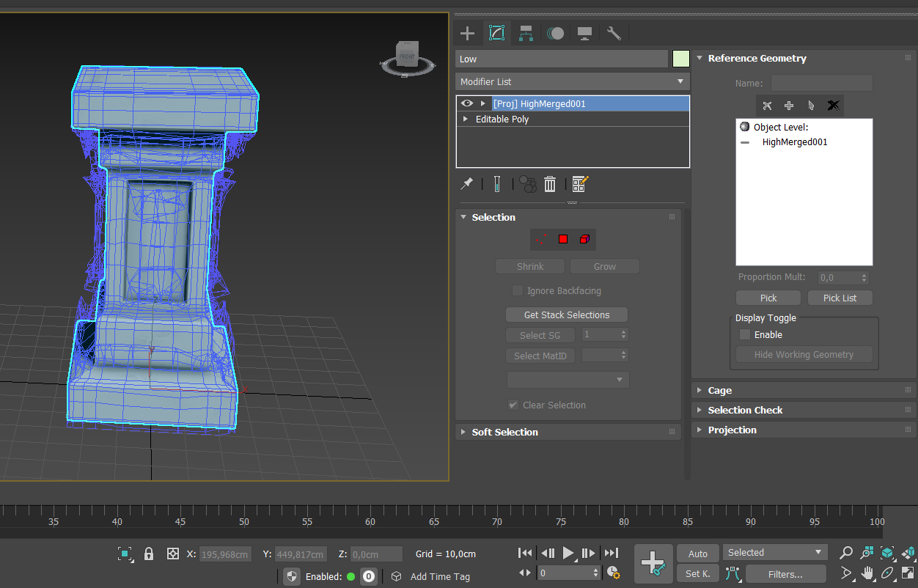This screenshot has width=918, height=588.
Task: Open the Create command panel tab
Action: pos(467,33)
